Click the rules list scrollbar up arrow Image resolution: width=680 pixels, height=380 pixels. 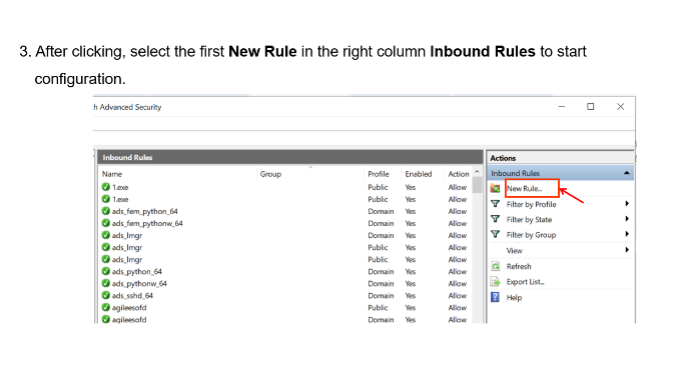(477, 172)
